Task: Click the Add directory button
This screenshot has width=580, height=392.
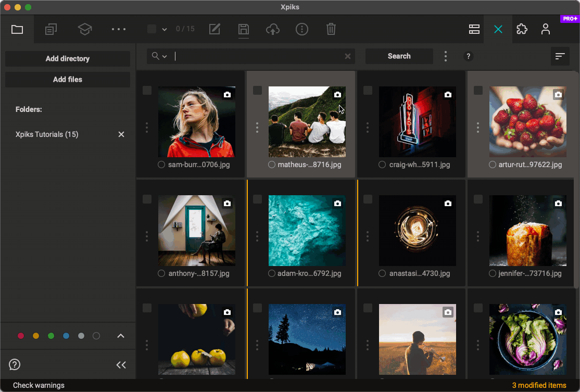Action: coord(67,58)
